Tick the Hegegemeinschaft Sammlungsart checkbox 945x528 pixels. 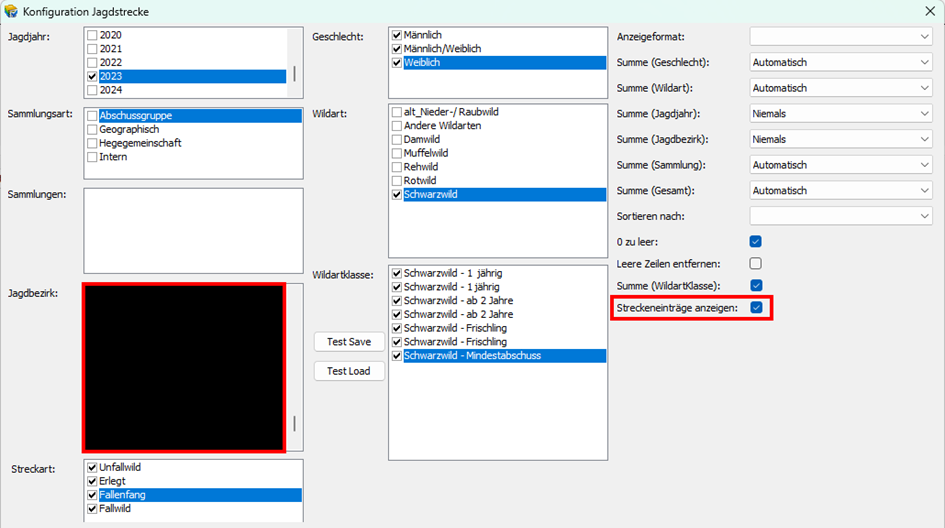tap(93, 143)
